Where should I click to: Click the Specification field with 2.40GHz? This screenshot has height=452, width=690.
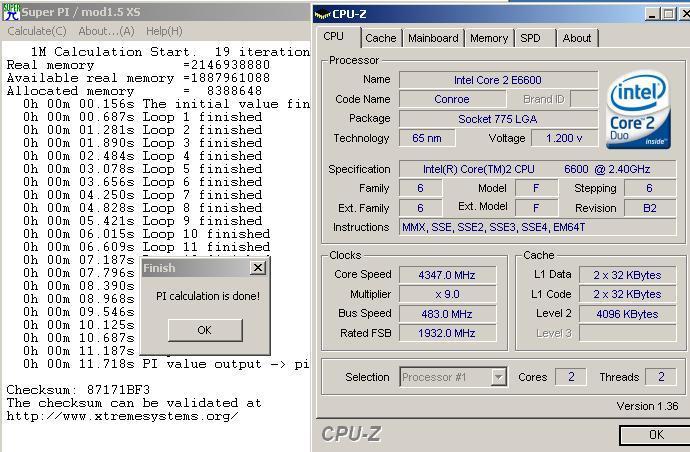tap(537, 169)
